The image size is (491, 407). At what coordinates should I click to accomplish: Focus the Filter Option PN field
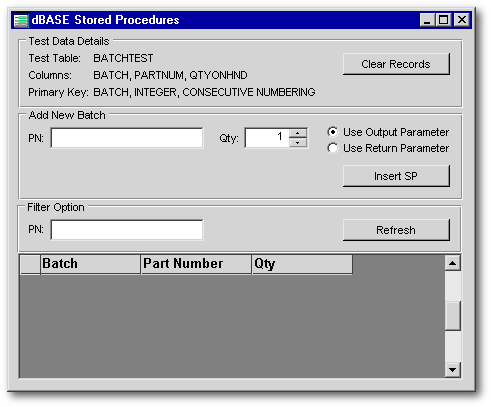(x=127, y=229)
